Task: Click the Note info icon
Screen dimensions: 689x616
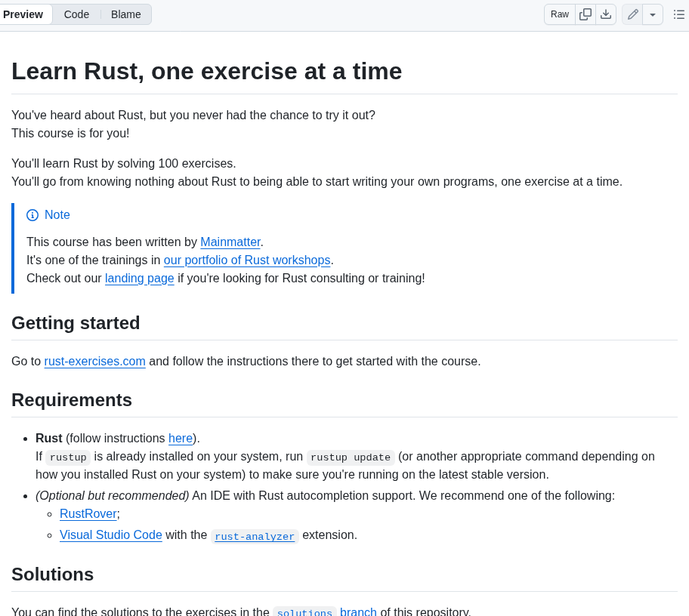Action: point(32,215)
